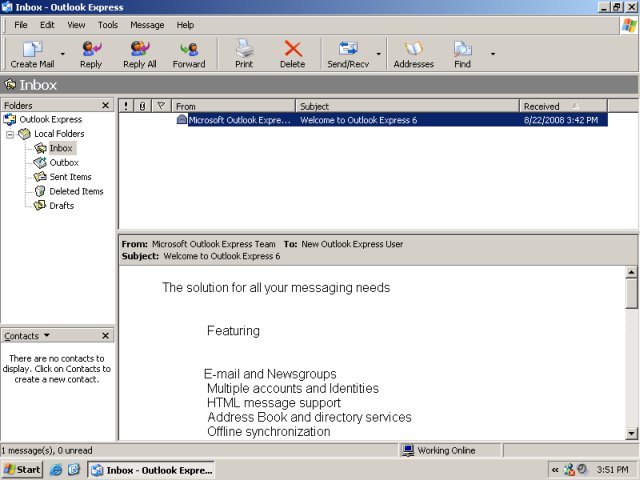Open the Find dropdown arrow
Image resolution: width=640 pixels, height=480 pixels.
click(x=493, y=54)
